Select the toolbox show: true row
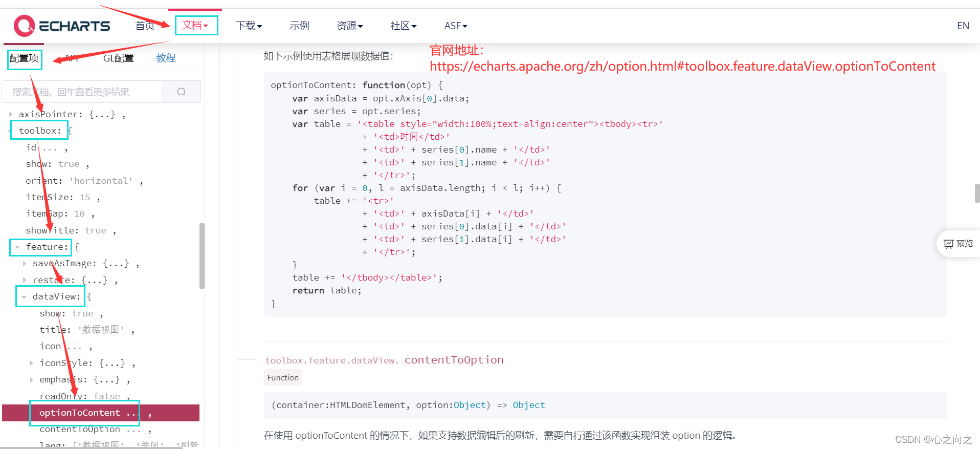This screenshot has width=980, height=449. click(57, 164)
